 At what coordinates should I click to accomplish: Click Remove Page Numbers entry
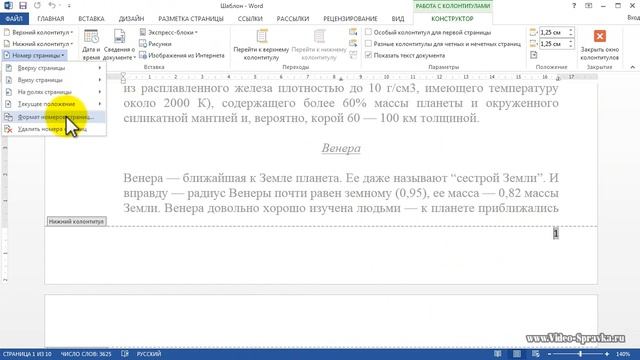click(53, 129)
